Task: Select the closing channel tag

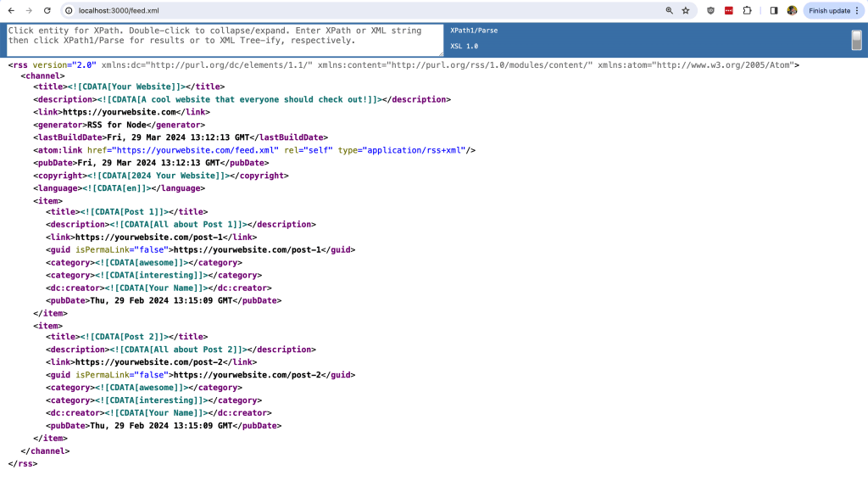Action: tap(46, 451)
